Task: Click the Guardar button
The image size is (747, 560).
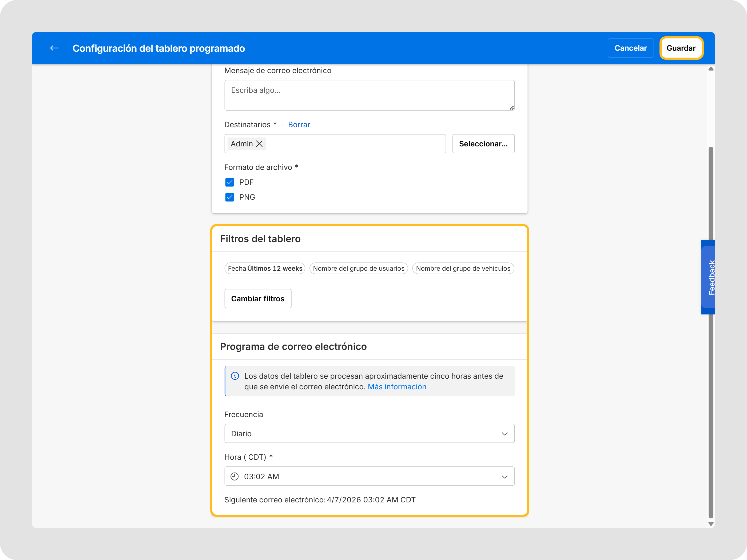Action: point(681,48)
